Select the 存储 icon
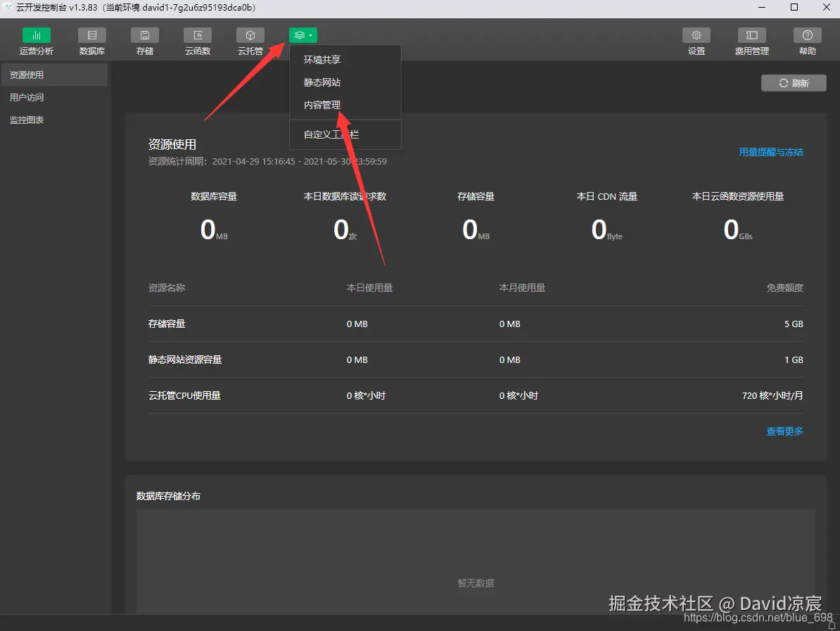This screenshot has width=840, height=631. tap(144, 41)
